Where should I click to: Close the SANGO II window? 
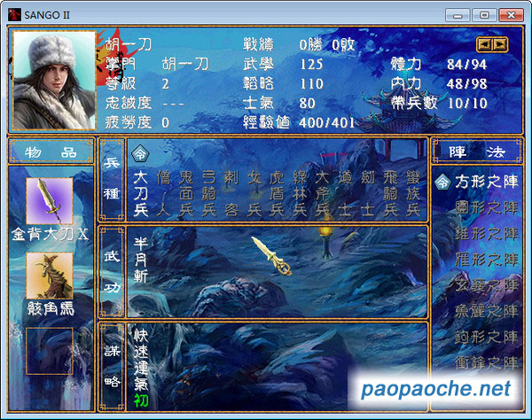coord(511,15)
